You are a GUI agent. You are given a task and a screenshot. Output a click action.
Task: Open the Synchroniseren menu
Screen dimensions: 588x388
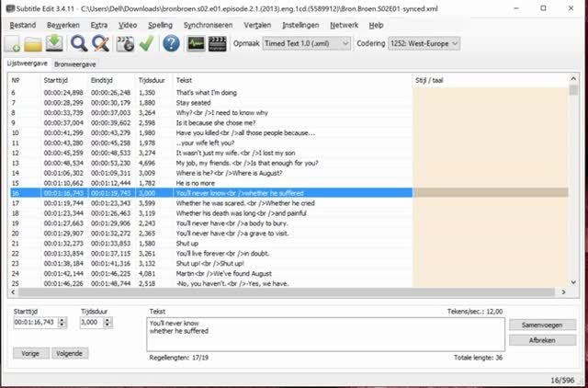click(209, 25)
